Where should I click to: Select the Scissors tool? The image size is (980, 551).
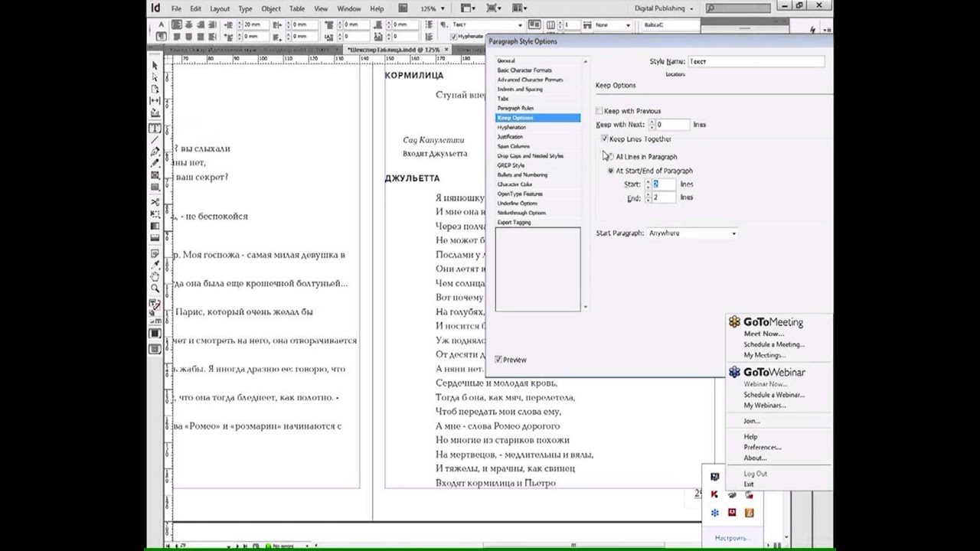[x=155, y=202]
